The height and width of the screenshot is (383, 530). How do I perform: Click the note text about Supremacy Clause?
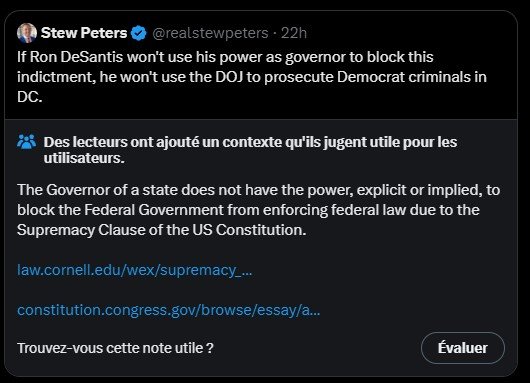tap(259, 210)
